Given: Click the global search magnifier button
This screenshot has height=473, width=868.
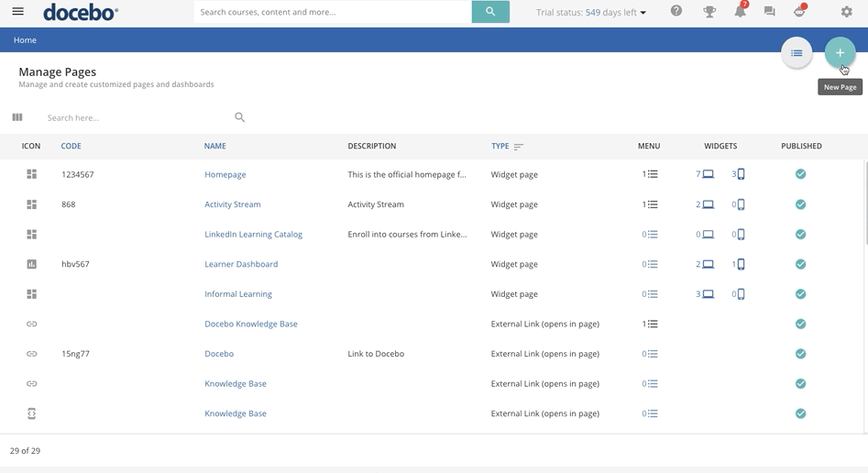Looking at the screenshot, I should pyautogui.click(x=490, y=12).
